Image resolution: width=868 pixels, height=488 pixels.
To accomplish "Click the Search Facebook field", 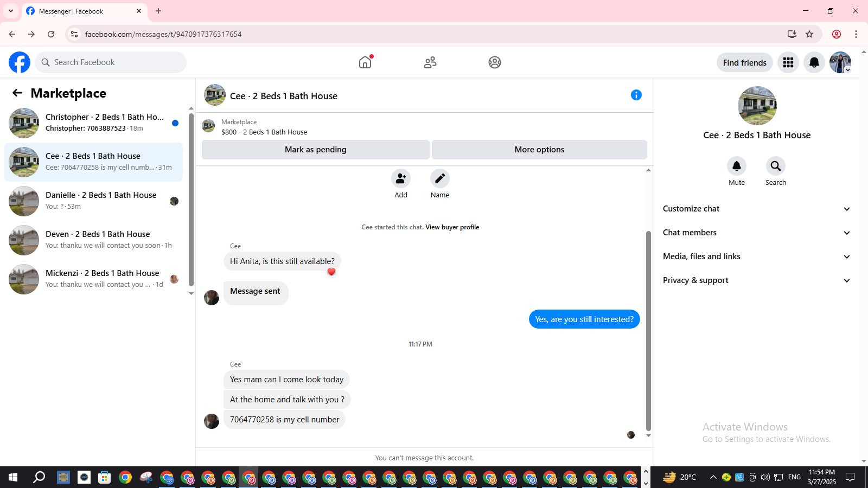I will tap(111, 62).
